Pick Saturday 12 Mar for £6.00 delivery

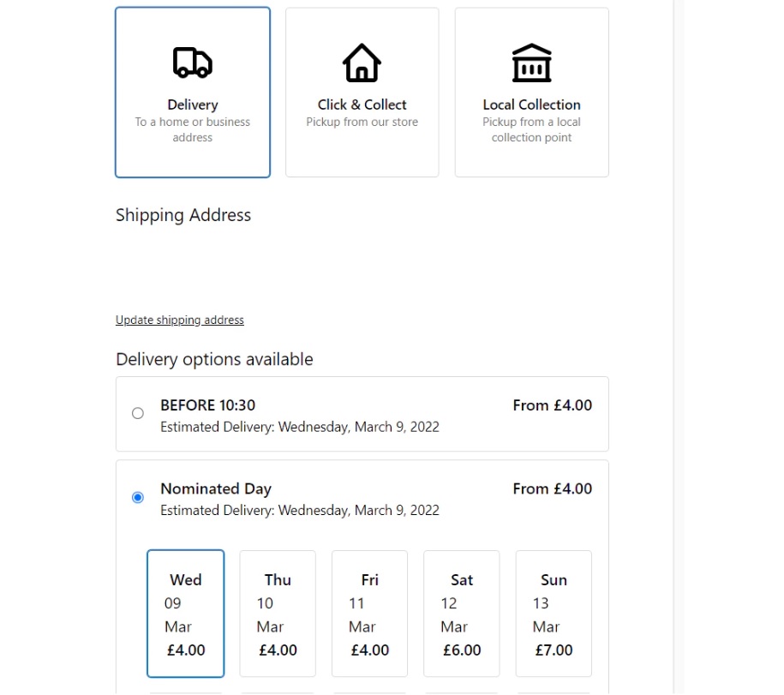pos(461,614)
